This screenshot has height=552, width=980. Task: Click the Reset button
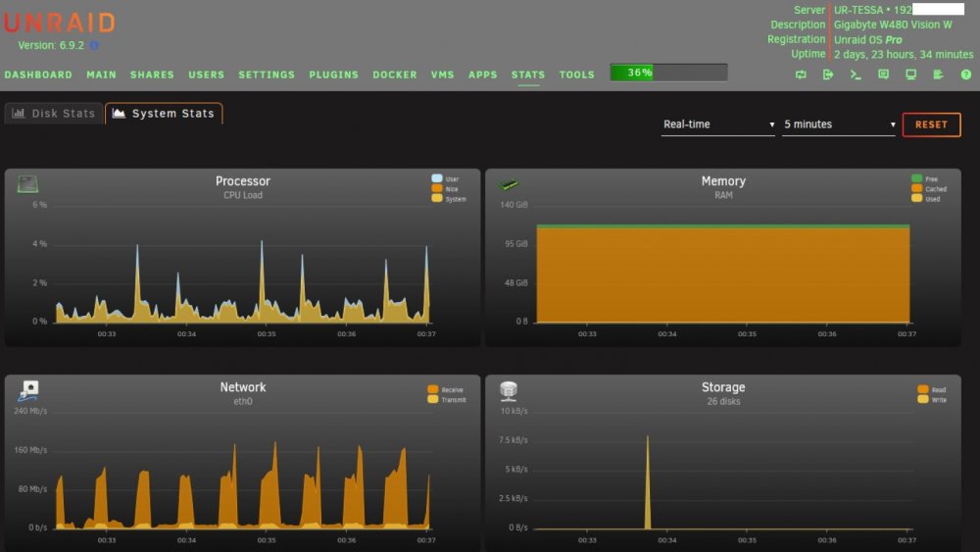coord(931,125)
